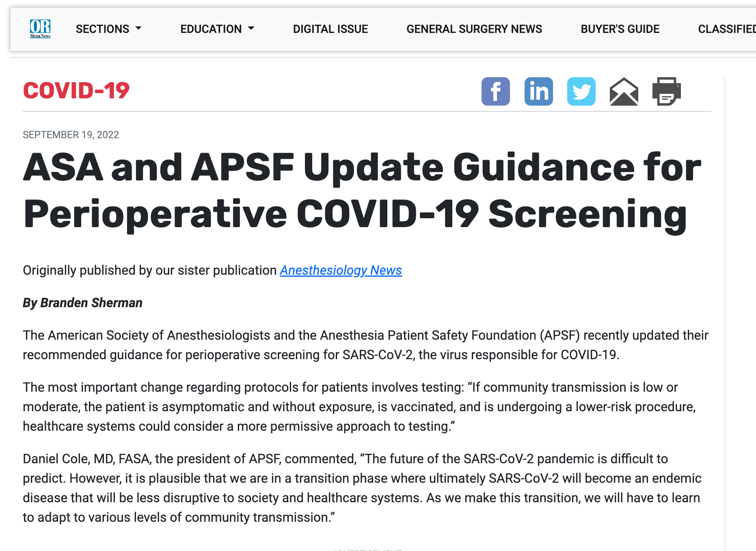
Task: Expand the EDUCATION dropdown menu
Action: tap(217, 29)
